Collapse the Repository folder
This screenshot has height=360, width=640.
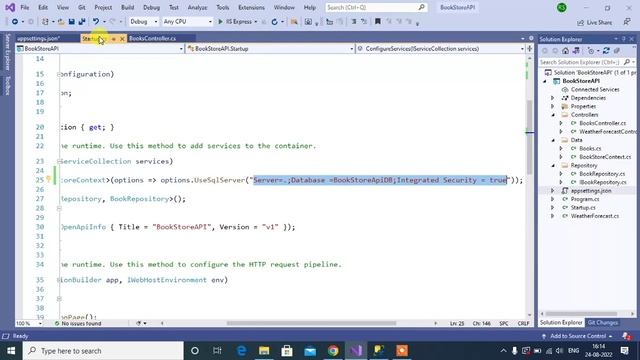[553, 166]
